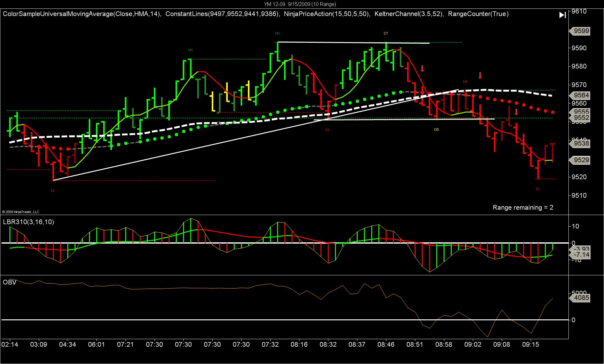The image size is (604, 364).
Task: Click the NinjaPriceAction(15,50,5,50) indicator label
Action: pos(327,14)
